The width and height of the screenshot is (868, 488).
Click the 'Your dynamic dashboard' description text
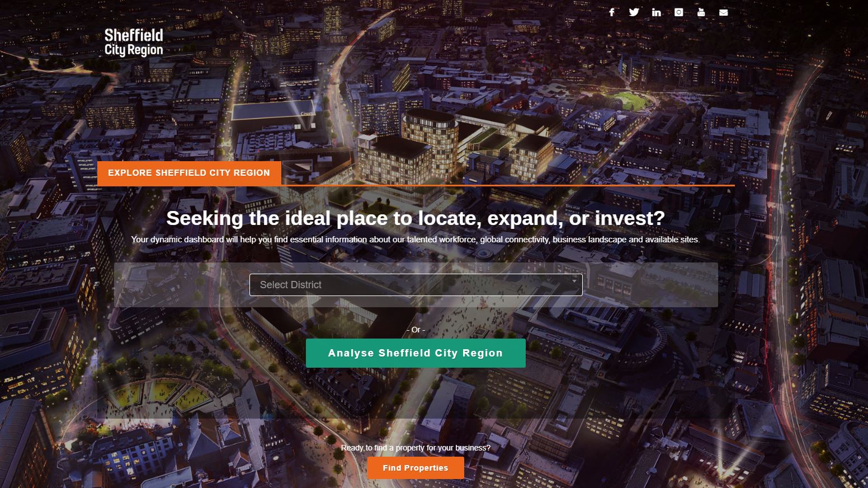tap(416, 240)
